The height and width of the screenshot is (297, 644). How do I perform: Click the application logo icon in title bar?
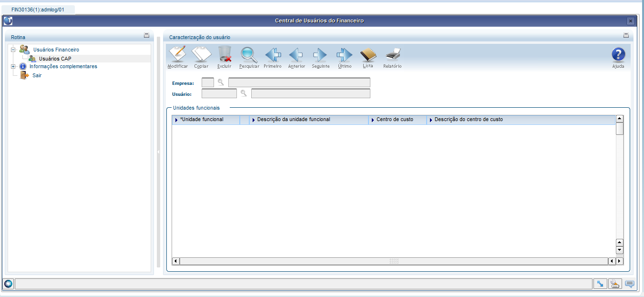pyautogui.click(x=8, y=20)
